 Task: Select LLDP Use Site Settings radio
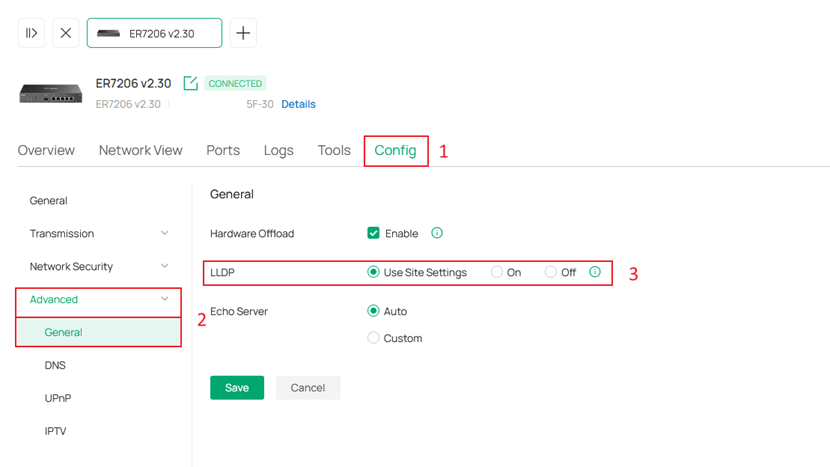373,272
